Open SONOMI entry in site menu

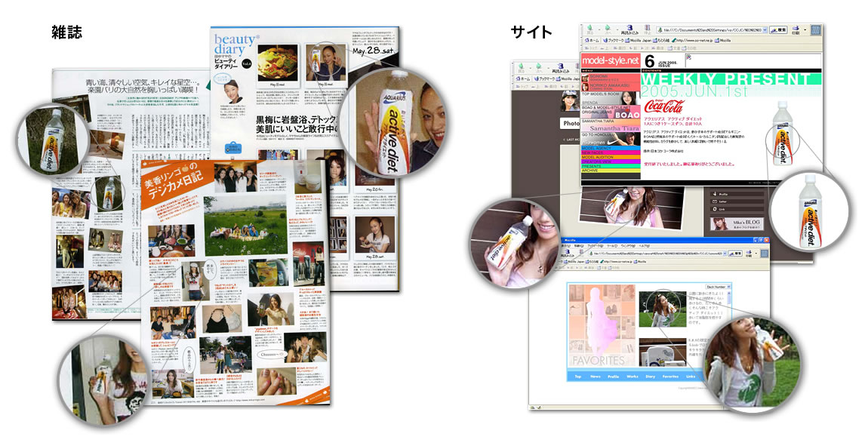coord(611,78)
